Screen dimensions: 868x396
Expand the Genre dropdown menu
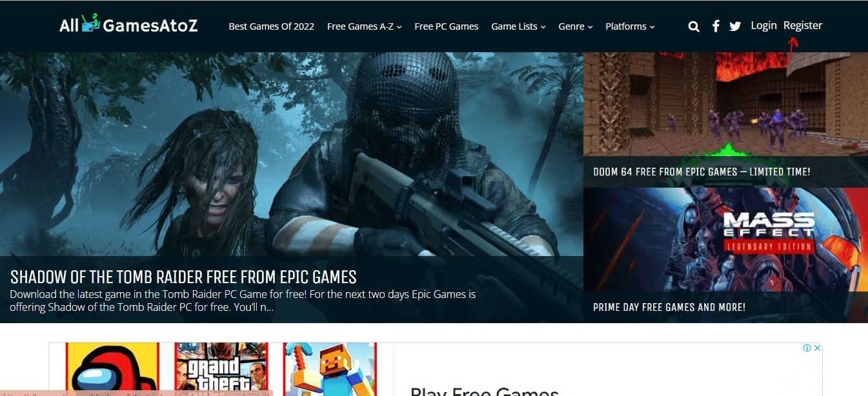pyautogui.click(x=576, y=26)
